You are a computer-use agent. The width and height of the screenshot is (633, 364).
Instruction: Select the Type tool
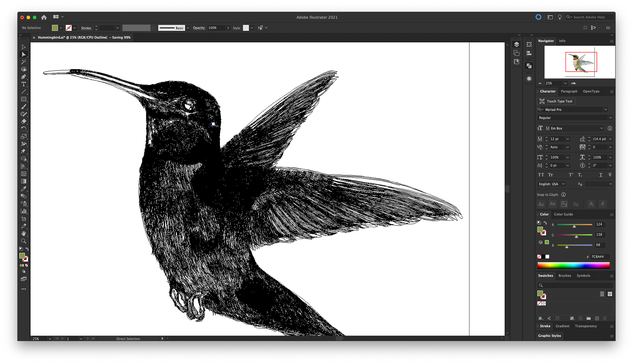point(23,84)
